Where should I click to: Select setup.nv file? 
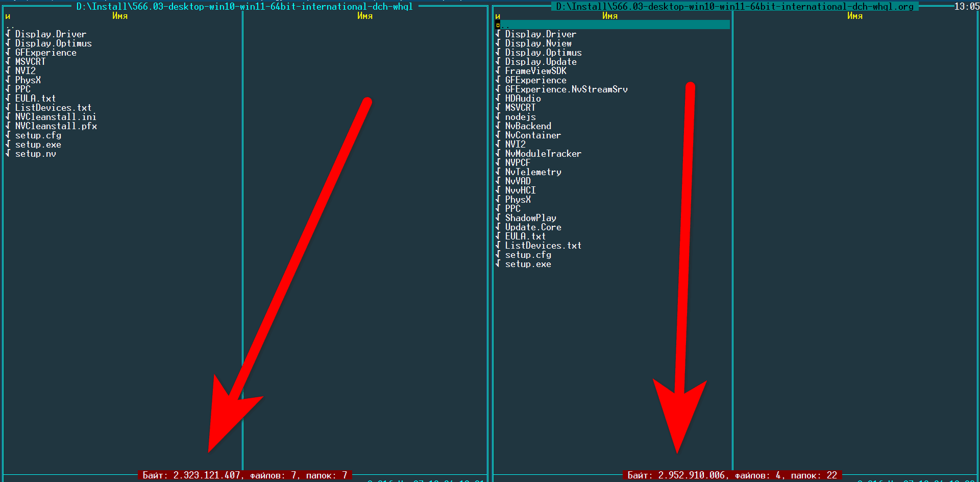click(35, 154)
